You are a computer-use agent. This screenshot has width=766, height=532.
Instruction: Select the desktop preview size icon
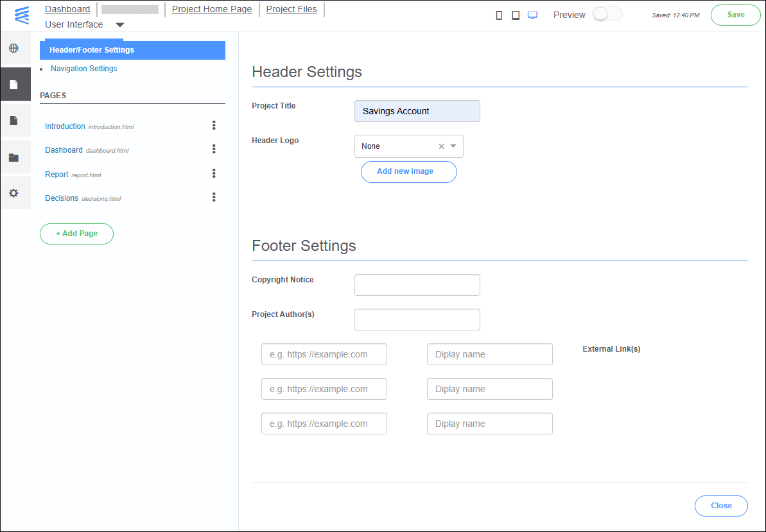(x=532, y=15)
